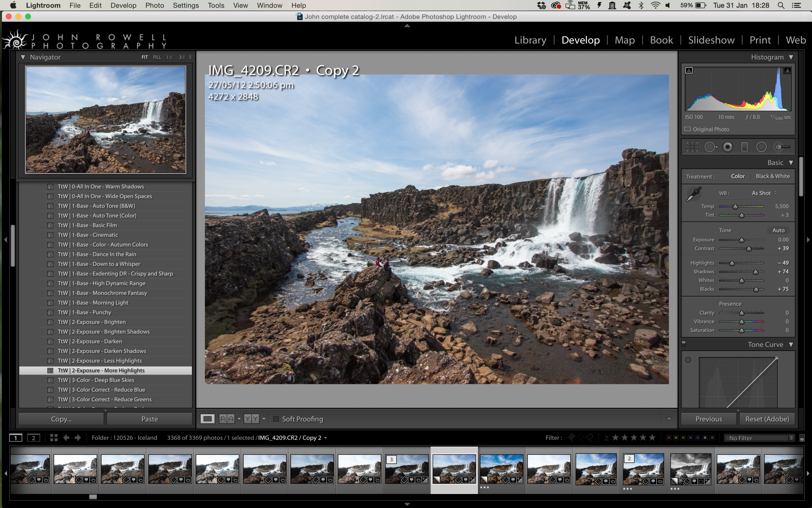This screenshot has width=812, height=508.
Task: Toggle shadow clipping indicator in histogram
Action: point(689,70)
